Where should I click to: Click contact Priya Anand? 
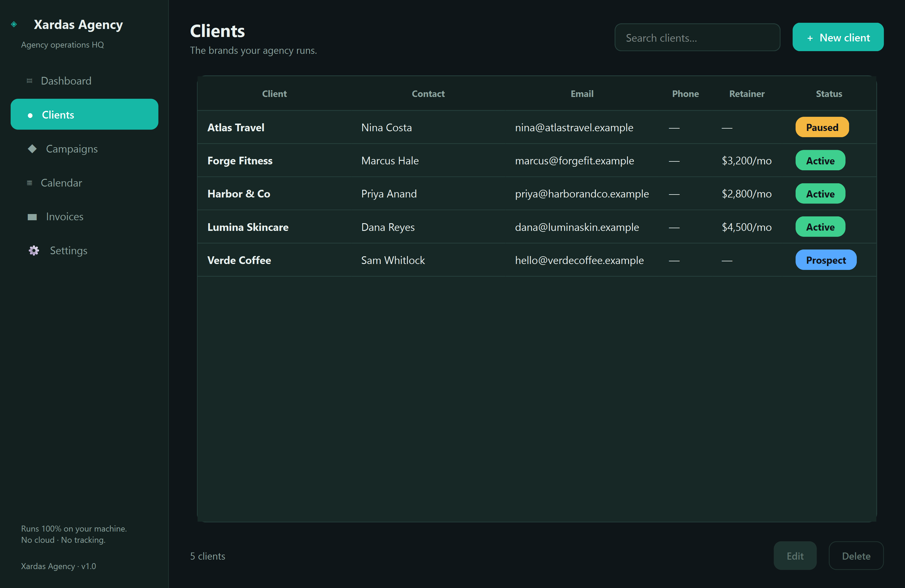(389, 194)
